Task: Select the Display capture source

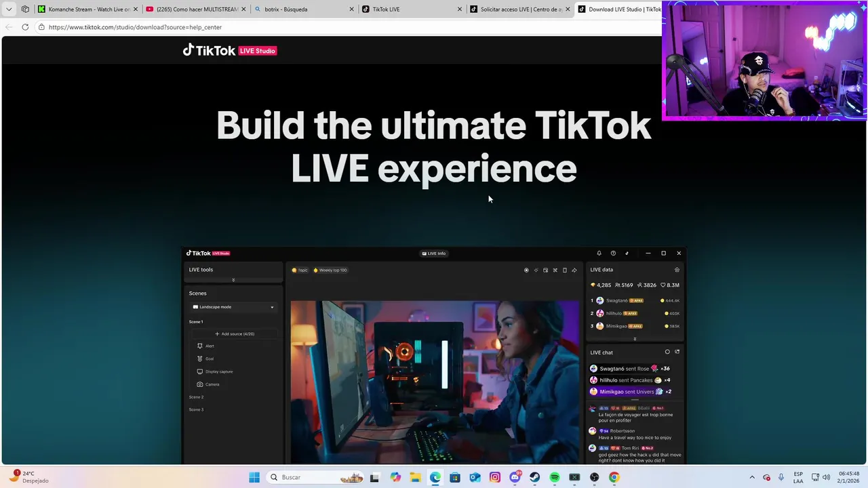Action: [x=215, y=371]
